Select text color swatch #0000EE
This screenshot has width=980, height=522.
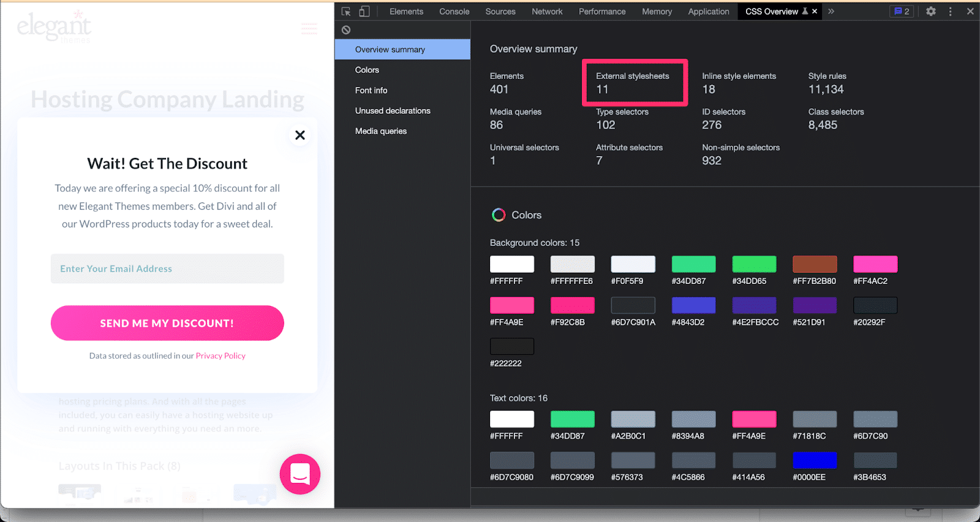pos(815,460)
